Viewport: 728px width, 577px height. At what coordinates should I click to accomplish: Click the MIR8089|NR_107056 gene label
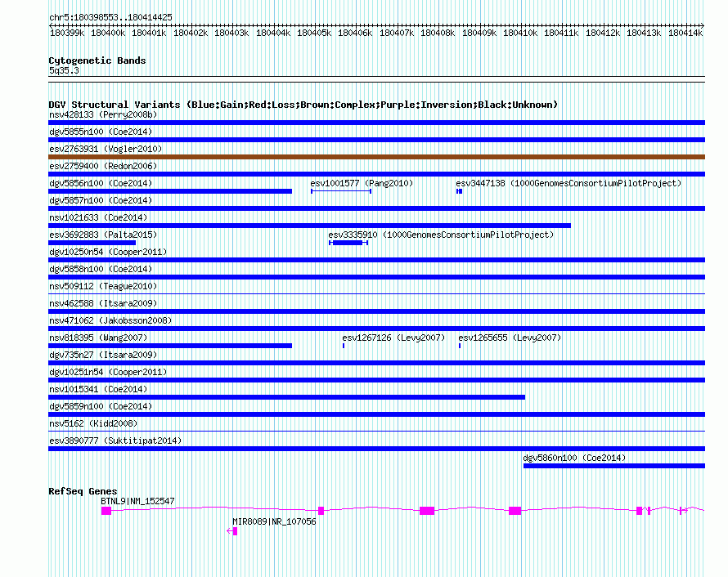(274, 521)
